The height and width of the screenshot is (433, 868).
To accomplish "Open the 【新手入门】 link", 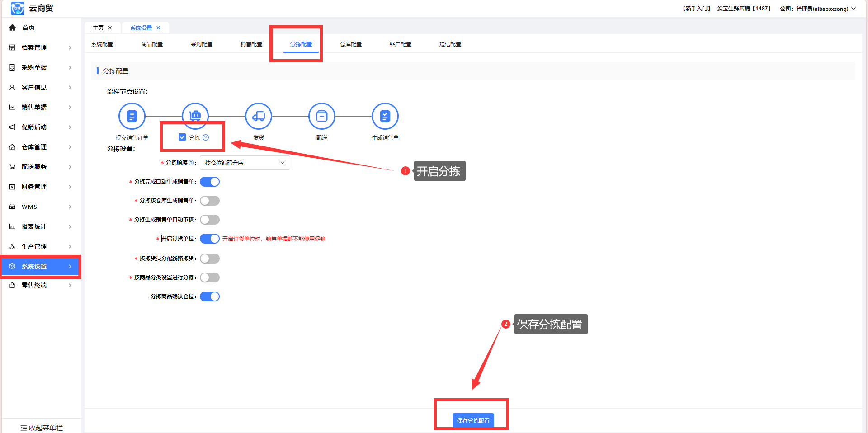I will click(x=696, y=9).
